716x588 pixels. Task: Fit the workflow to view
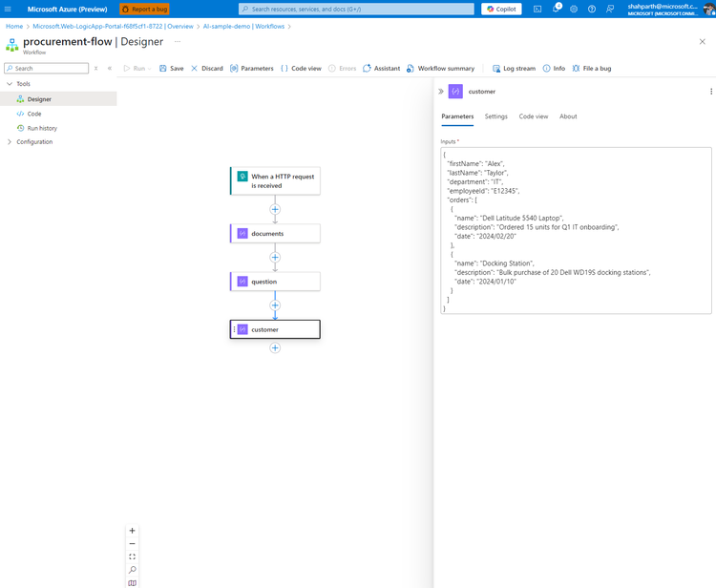[132, 556]
